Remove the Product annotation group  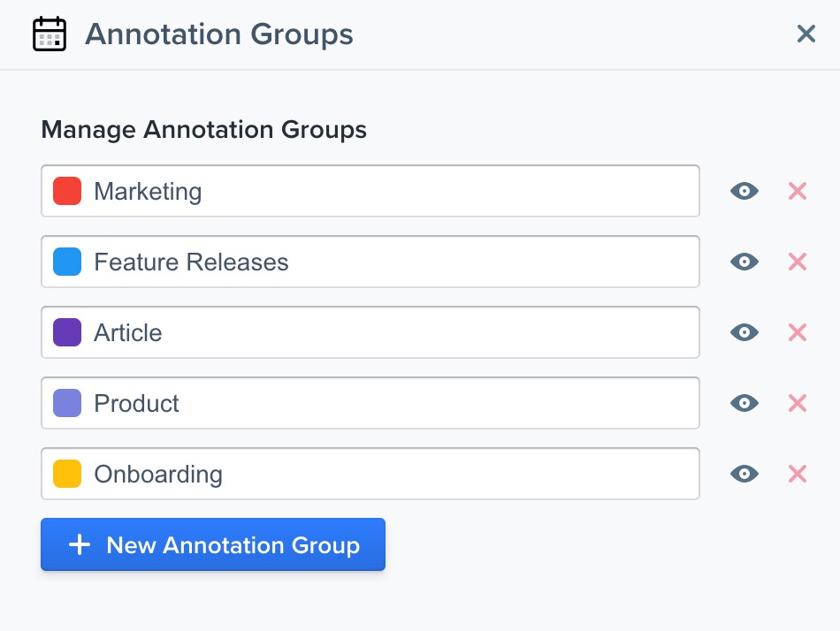pos(797,403)
